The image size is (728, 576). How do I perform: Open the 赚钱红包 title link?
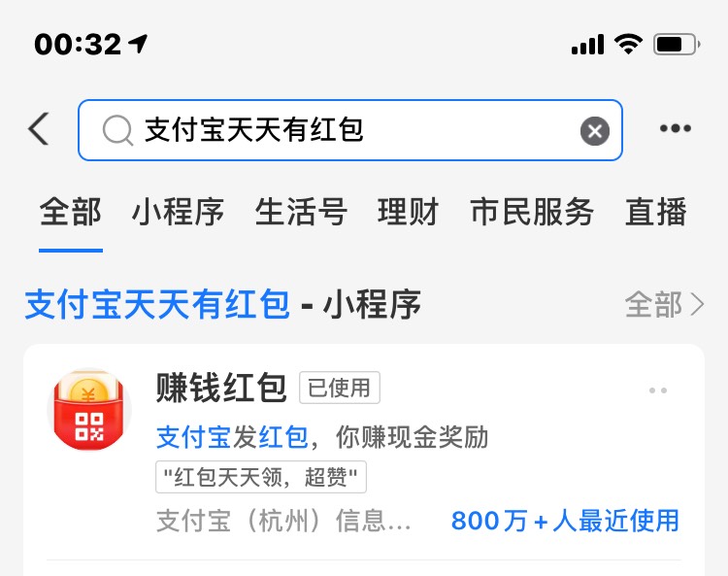click(221, 388)
